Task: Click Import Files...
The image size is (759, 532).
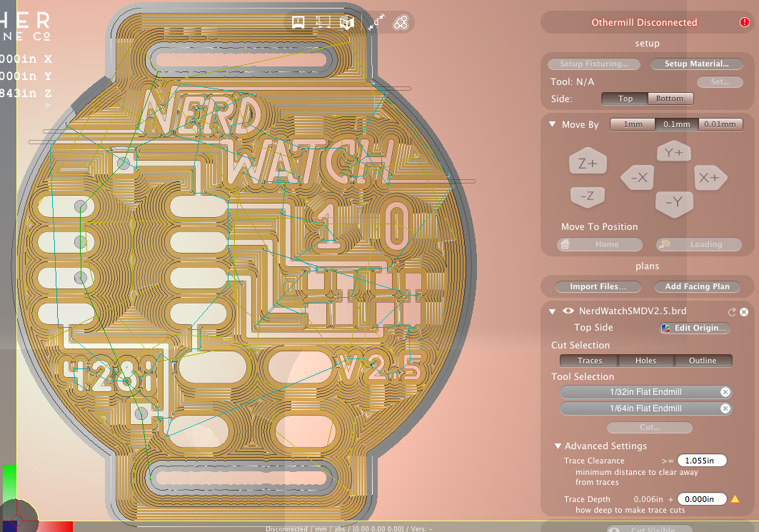Action: click(x=598, y=286)
